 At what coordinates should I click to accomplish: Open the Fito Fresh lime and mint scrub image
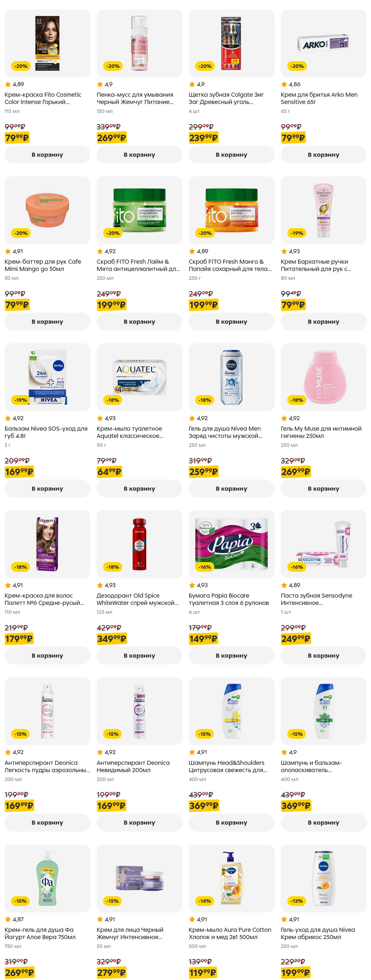pyautogui.click(x=139, y=210)
